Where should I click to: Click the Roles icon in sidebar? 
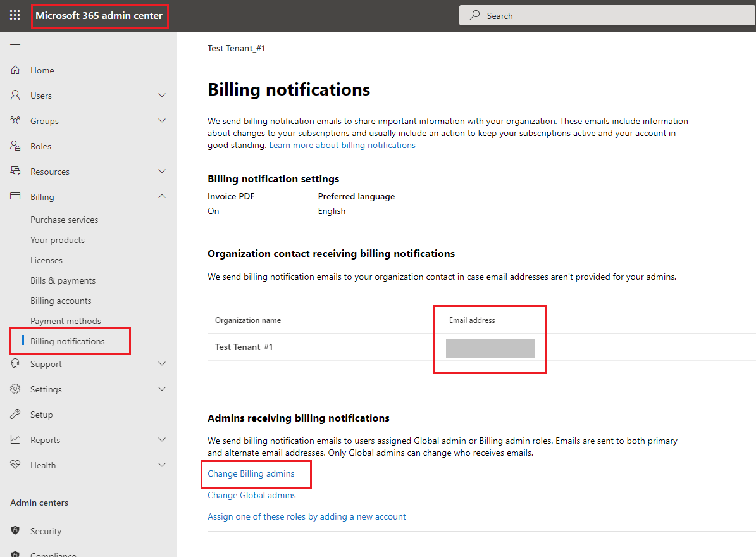[15, 146]
